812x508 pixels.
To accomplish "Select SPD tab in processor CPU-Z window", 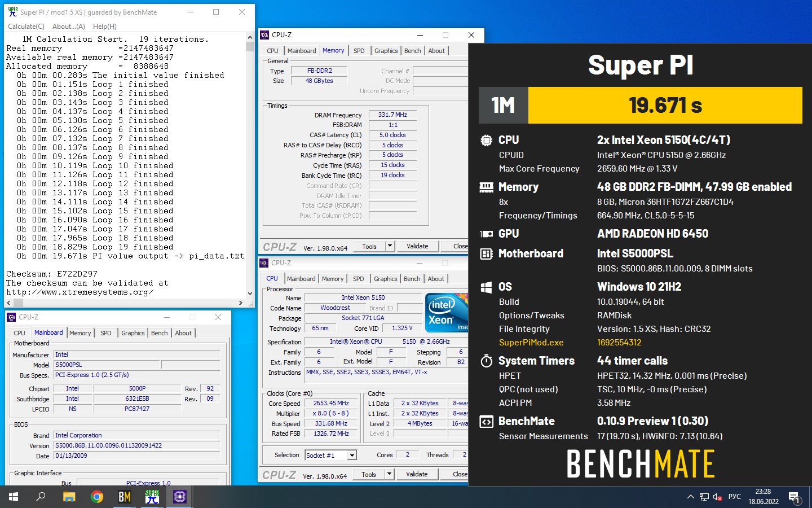I will [359, 279].
